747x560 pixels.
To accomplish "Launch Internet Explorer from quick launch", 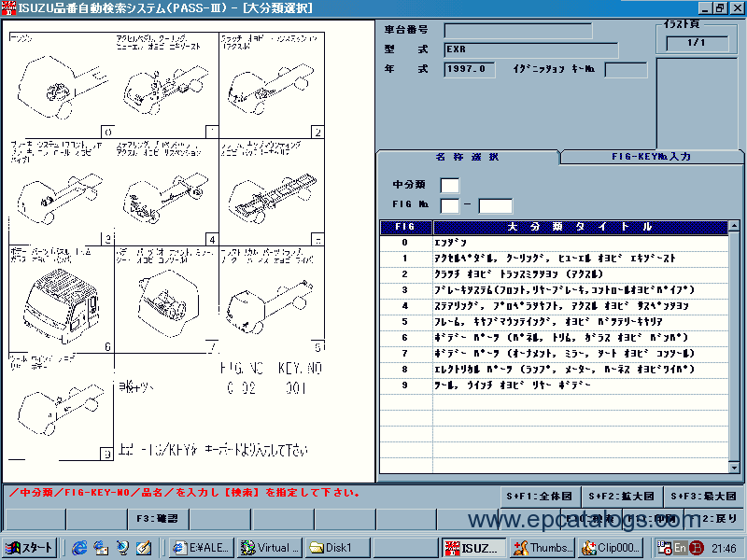I will pos(79,548).
